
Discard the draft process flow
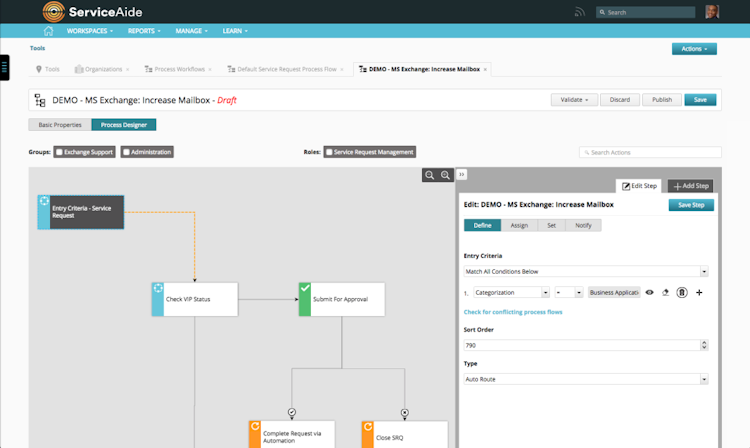coord(620,99)
